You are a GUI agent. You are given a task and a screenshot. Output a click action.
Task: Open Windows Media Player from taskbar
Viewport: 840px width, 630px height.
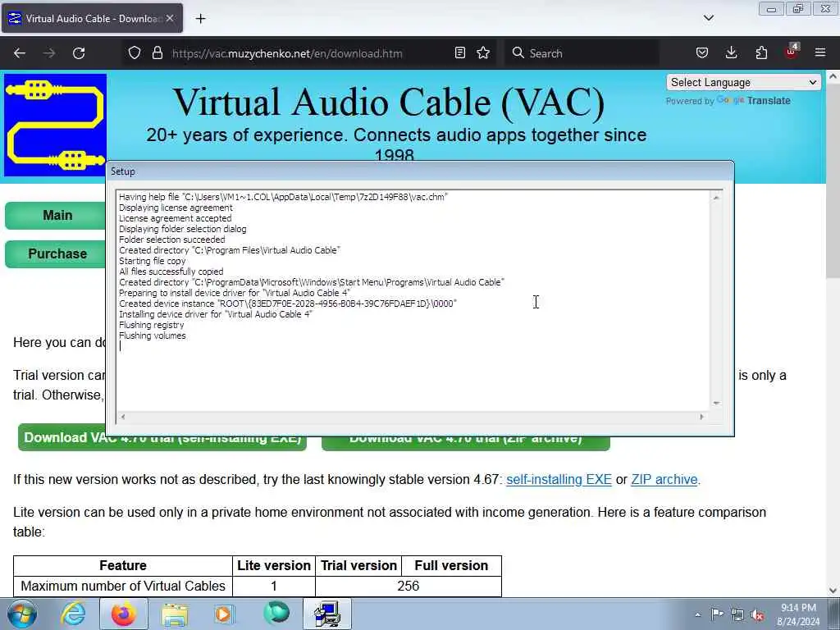coord(225,614)
